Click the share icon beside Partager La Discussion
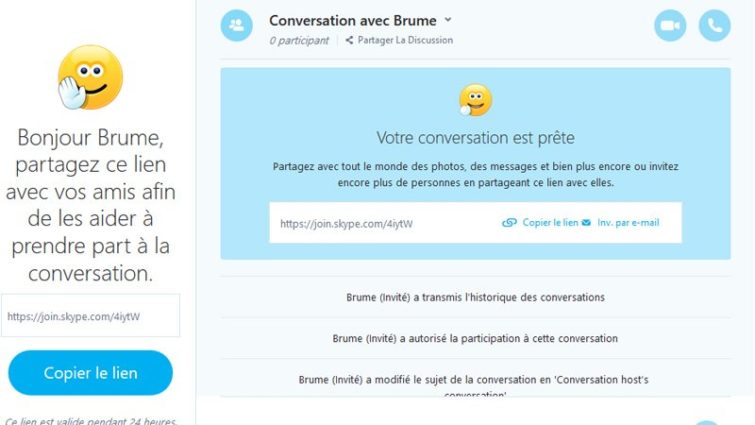The image size is (755, 425). click(349, 41)
